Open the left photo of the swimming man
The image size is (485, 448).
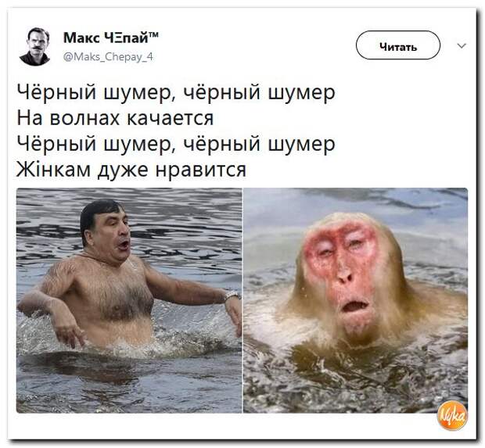tap(129, 300)
